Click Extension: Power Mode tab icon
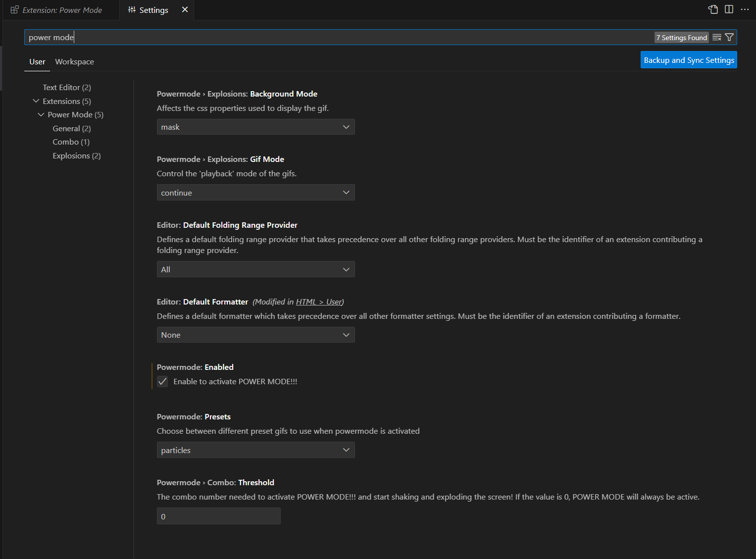The height and width of the screenshot is (559, 756). click(14, 10)
